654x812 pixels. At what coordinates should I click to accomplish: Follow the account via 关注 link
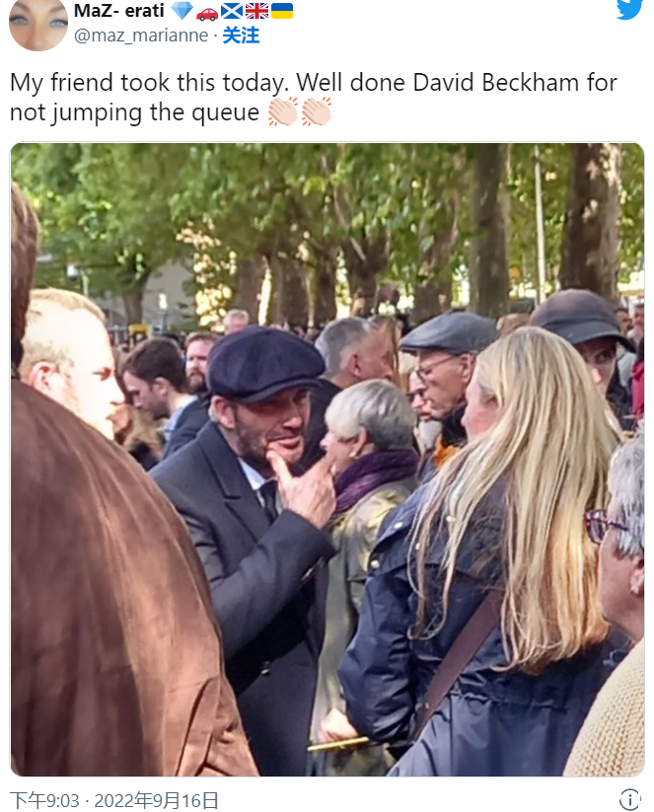(x=241, y=36)
